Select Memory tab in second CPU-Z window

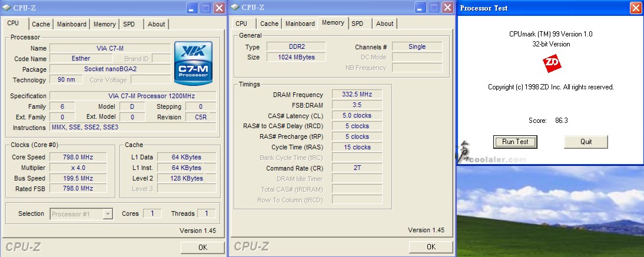click(333, 22)
